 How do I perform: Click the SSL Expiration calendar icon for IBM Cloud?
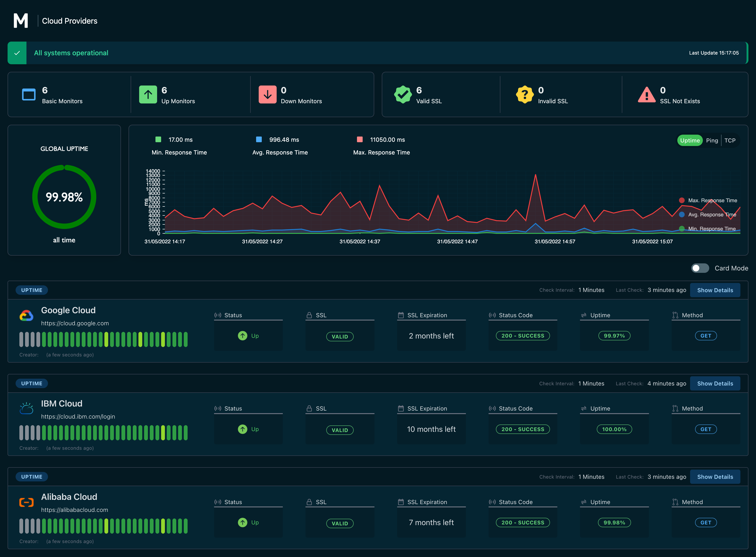(401, 409)
